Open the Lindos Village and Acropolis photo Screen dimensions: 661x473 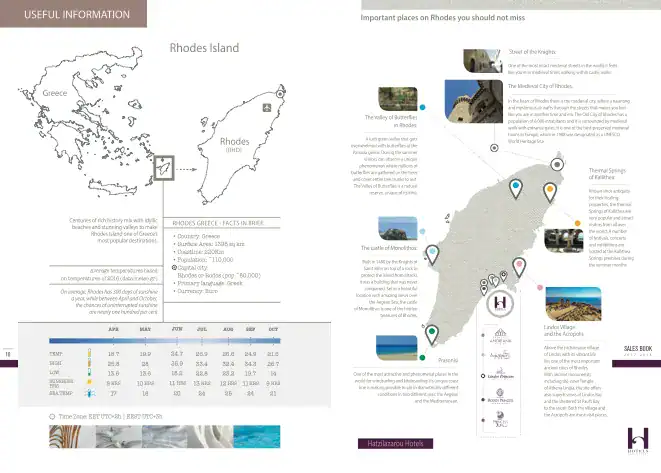point(573,304)
